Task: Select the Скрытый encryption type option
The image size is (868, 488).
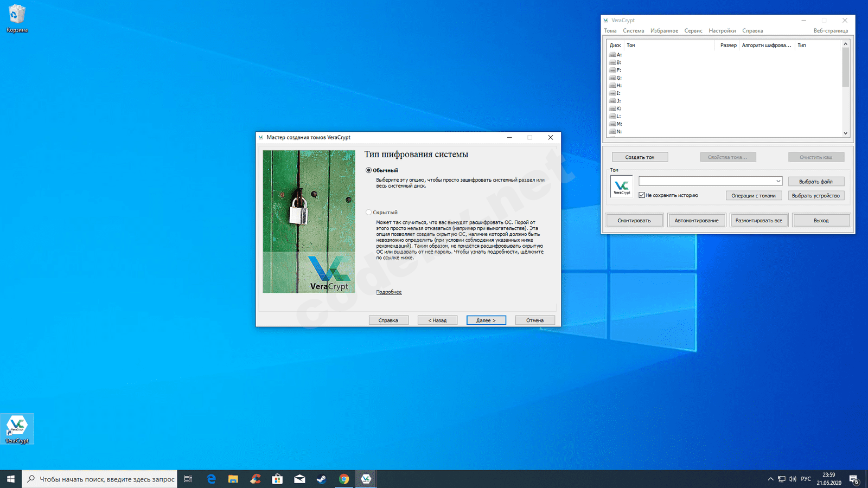Action: click(369, 213)
